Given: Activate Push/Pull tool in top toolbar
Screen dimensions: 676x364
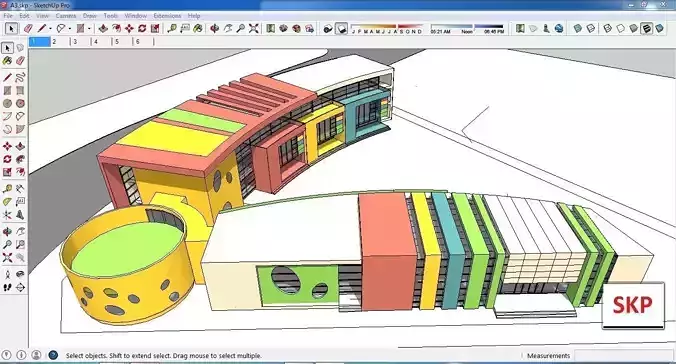Looking at the screenshot, I should coord(103,28).
